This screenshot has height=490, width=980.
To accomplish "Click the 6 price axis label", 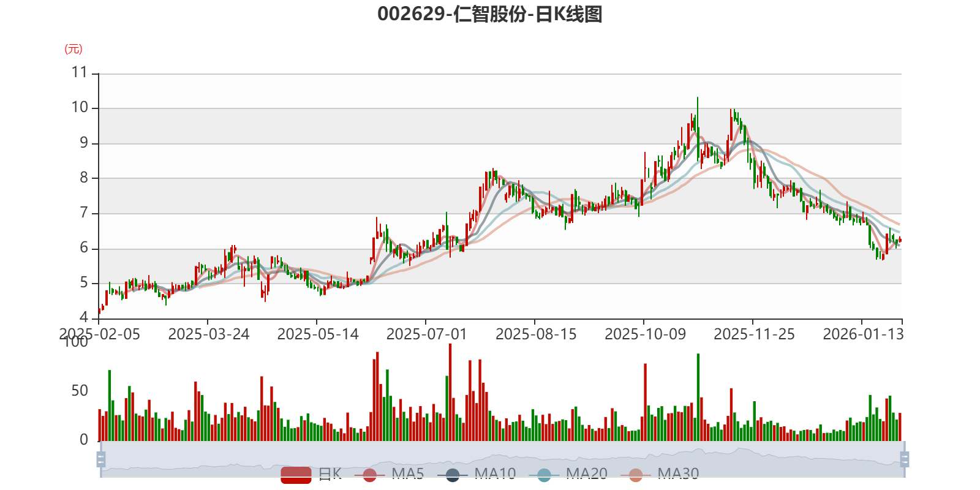I will 84,247.
